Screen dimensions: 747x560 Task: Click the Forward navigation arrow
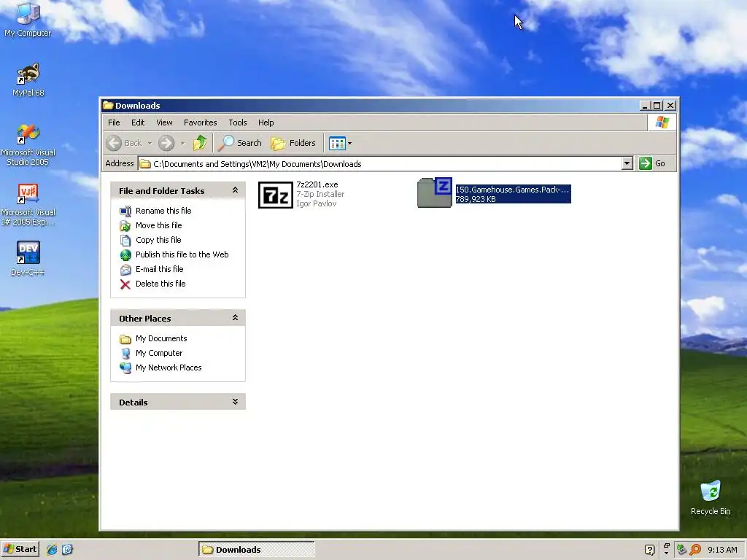(166, 143)
